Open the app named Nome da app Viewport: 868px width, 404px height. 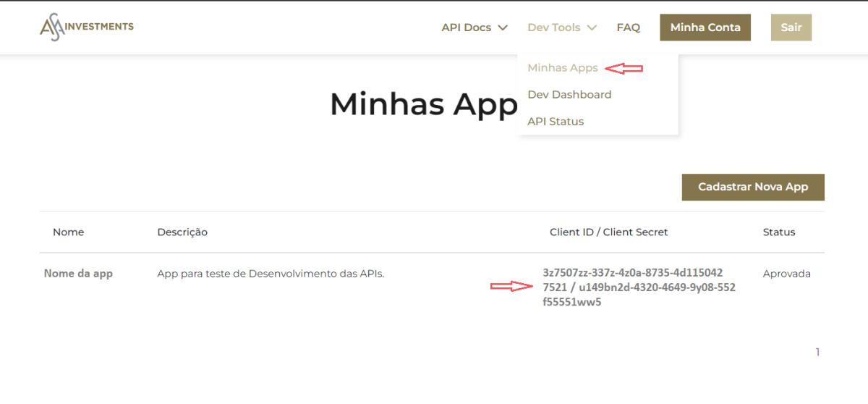[x=78, y=274]
